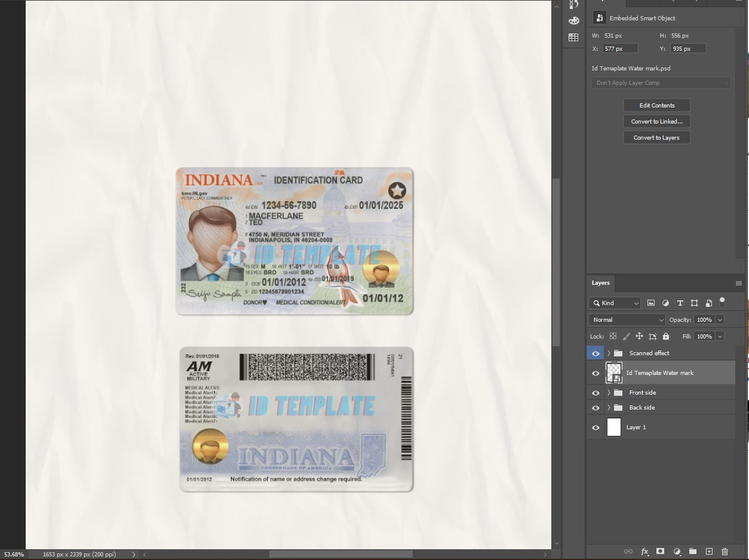Open the Don't Apply Layer Comp dropdown
749x560 pixels.
coord(661,83)
